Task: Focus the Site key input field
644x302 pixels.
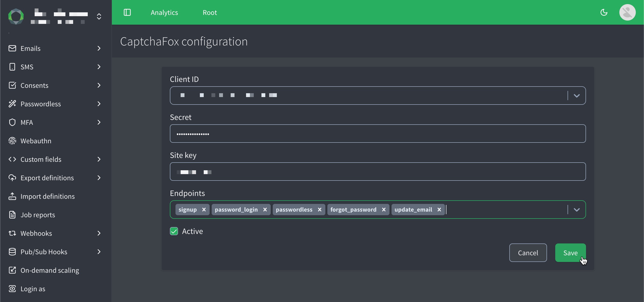Action: 378,172
